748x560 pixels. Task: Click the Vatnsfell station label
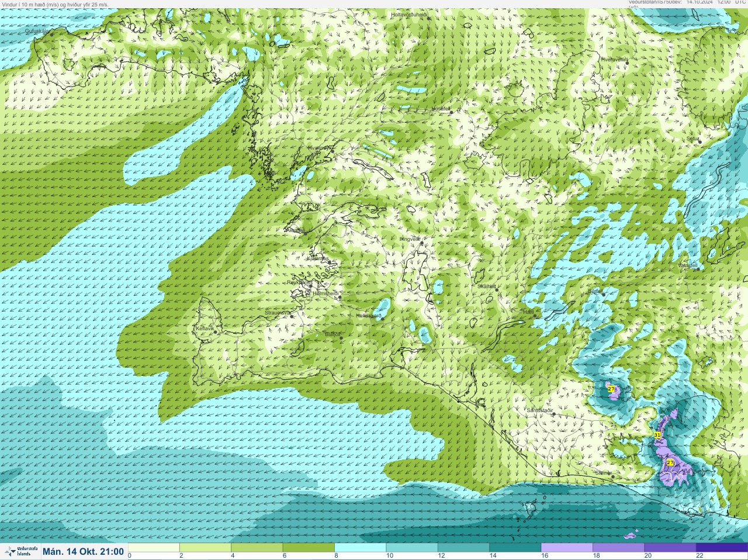tap(688, 265)
